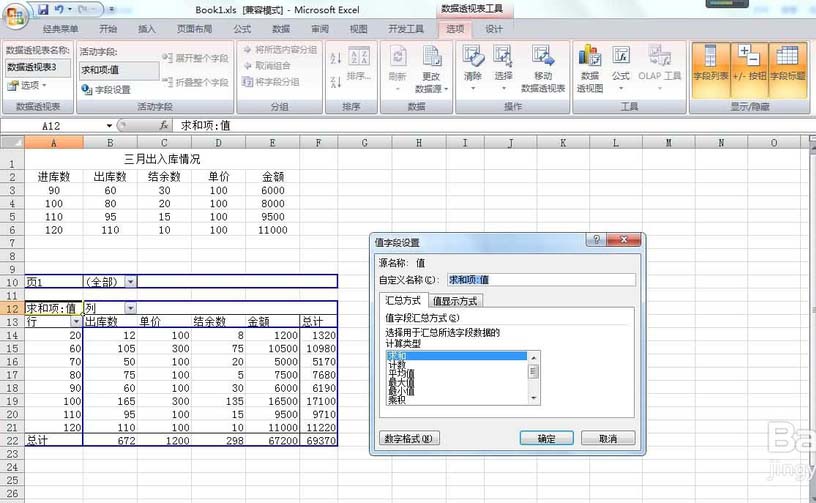Open 页1 (全部) filter dropdown

tap(131, 282)
